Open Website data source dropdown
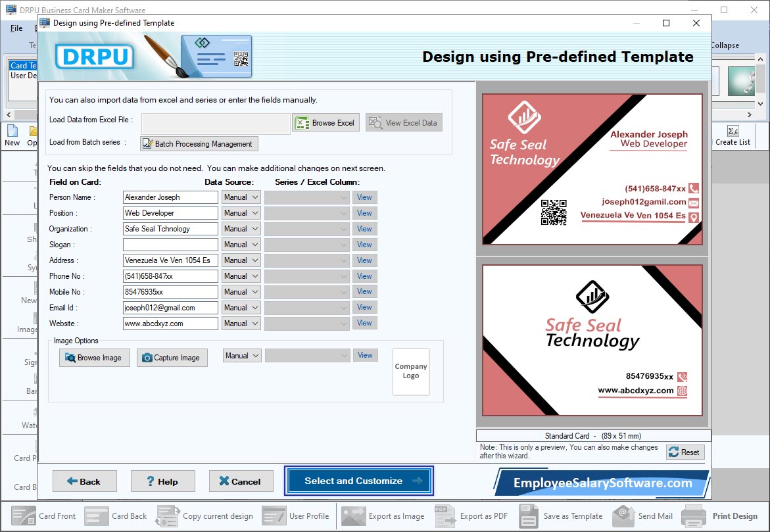 point(241,324)
